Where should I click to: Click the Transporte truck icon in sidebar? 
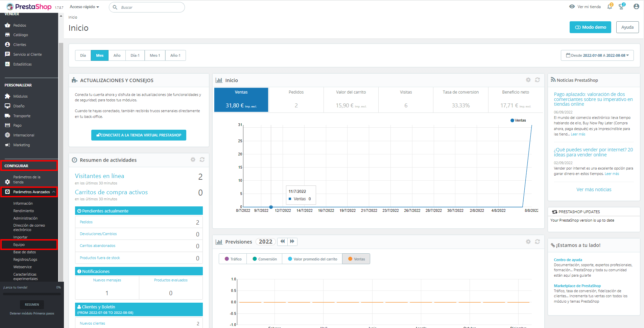pos(7,116)
